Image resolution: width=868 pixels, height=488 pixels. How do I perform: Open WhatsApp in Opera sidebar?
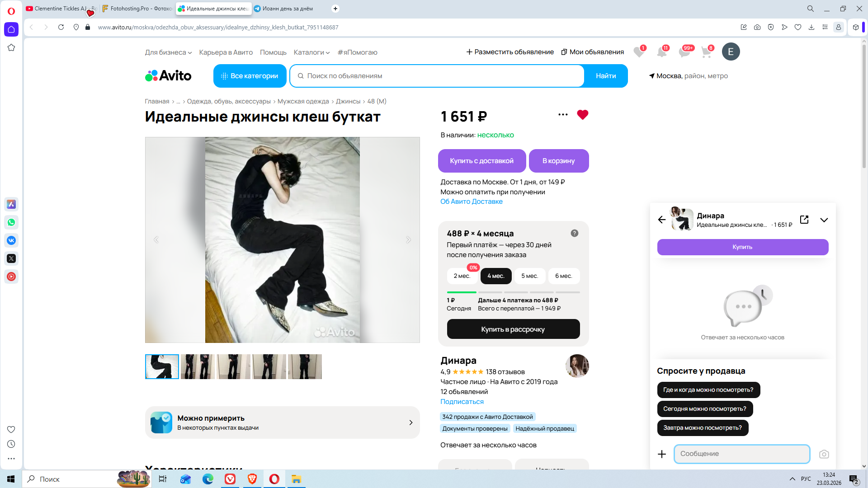click(x=11, y=222)
